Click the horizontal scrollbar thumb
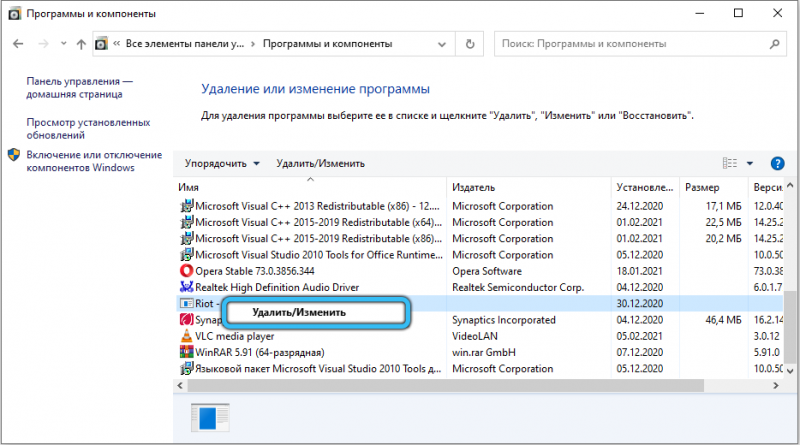Image resolution: width=800 pixels, height=445 pixels. (x=446, y=386)
